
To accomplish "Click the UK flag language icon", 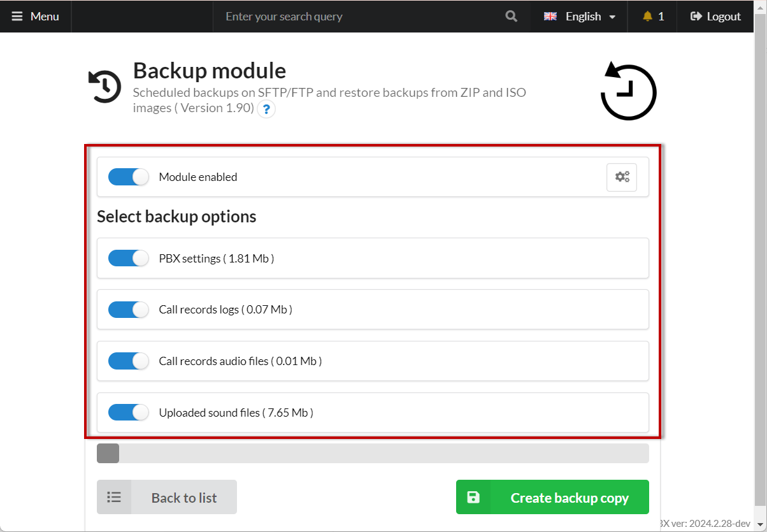I will coord(550,17).
